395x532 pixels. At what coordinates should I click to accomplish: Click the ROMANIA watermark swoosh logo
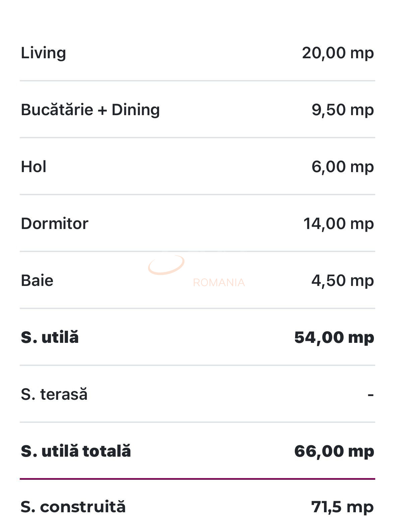[166, 265]
